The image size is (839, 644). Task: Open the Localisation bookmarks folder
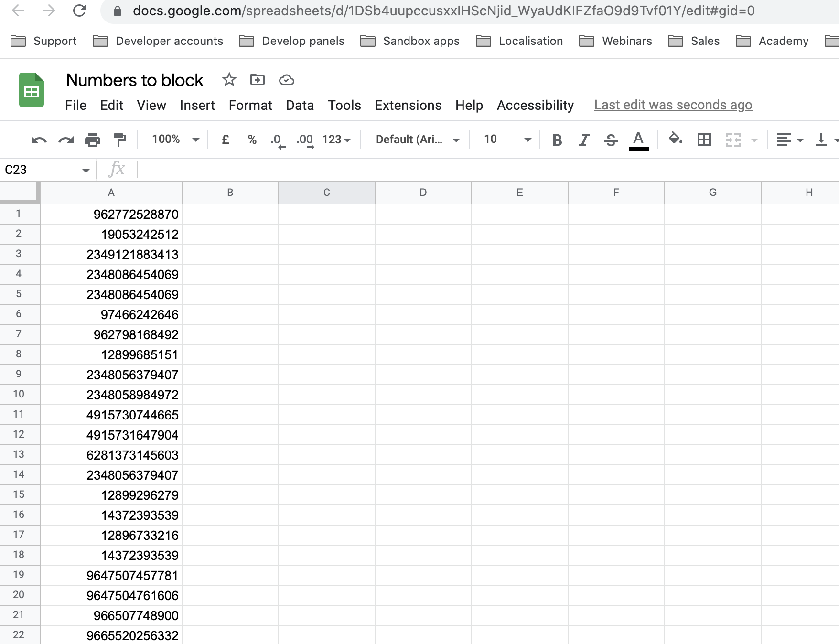[519, 41]
